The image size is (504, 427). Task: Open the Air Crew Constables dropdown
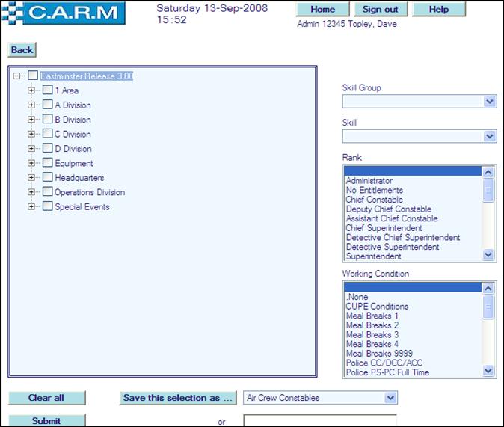(x=390, y=398)
